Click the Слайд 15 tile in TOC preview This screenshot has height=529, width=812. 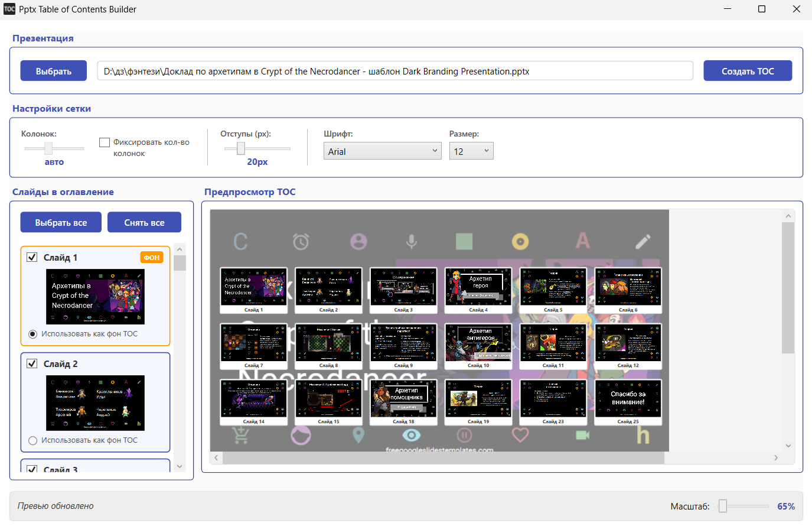328,402
